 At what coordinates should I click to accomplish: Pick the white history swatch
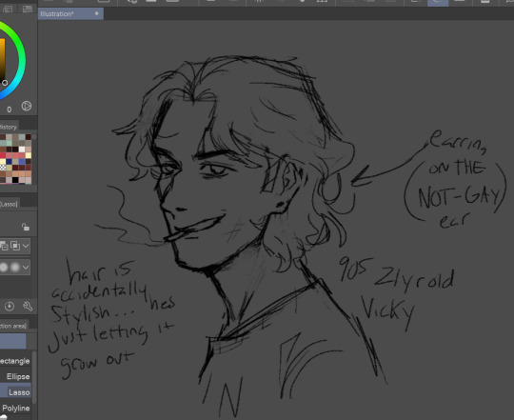[x=22, y=150]
